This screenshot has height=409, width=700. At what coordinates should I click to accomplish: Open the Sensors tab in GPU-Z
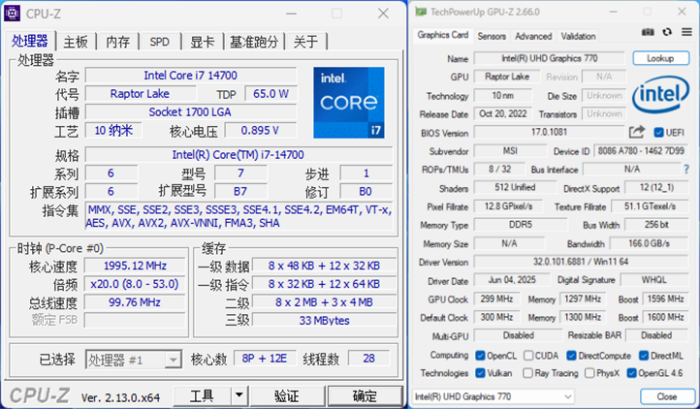[492, 36]
